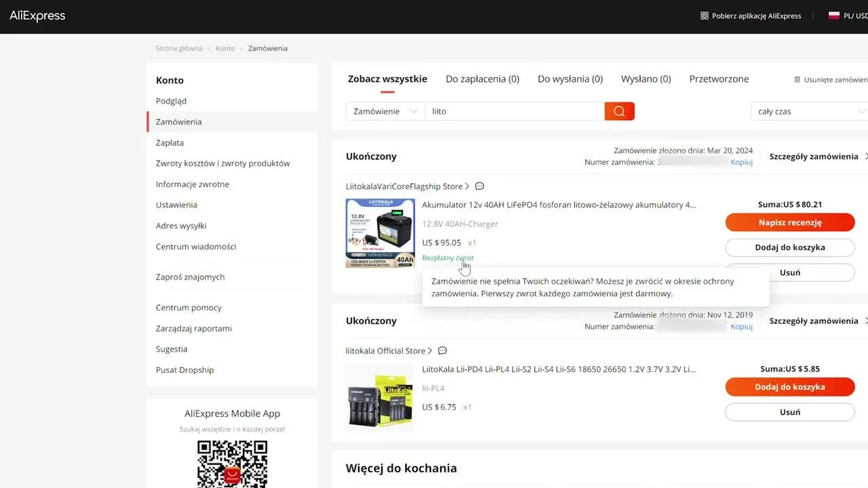868x488 pixels.
Task: Expand the Zamówienie search type dropdown
Action: 385,111
